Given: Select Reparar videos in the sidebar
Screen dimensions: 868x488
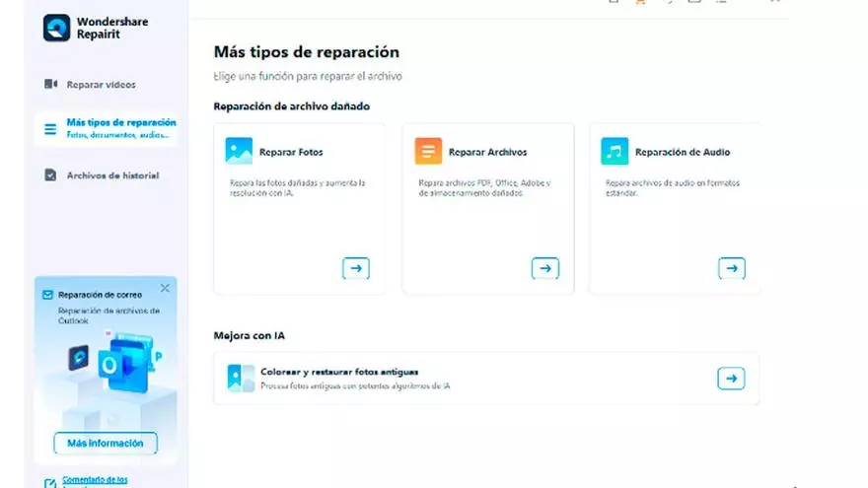Looking at the screenshot, I should [101, 85].
